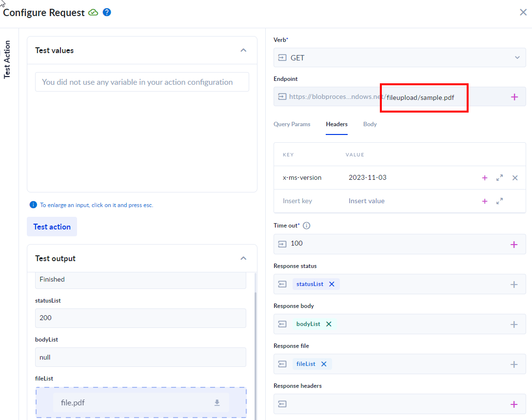532x420 pixels.
Task: Switch to the Query Params tab
Action: point(292,124)
